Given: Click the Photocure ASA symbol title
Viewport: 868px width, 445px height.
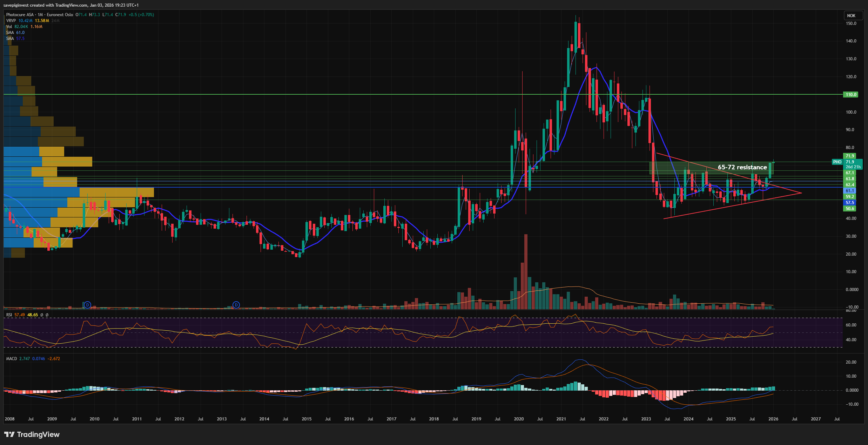Looking at the screenshot, I should [20, 15].
